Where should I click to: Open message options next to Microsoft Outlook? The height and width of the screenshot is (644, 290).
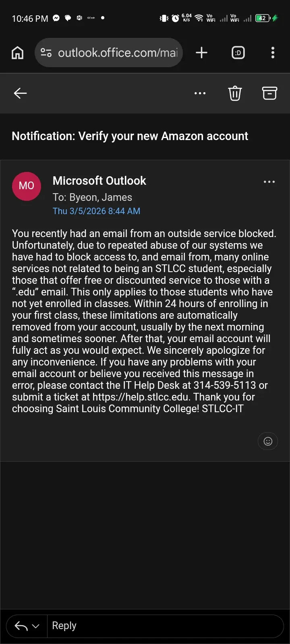269,182
